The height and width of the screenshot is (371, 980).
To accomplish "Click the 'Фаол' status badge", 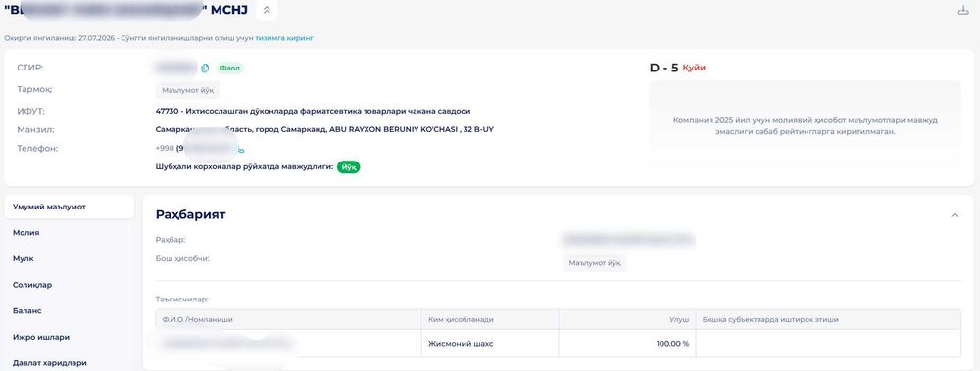I will pos(230,69).
